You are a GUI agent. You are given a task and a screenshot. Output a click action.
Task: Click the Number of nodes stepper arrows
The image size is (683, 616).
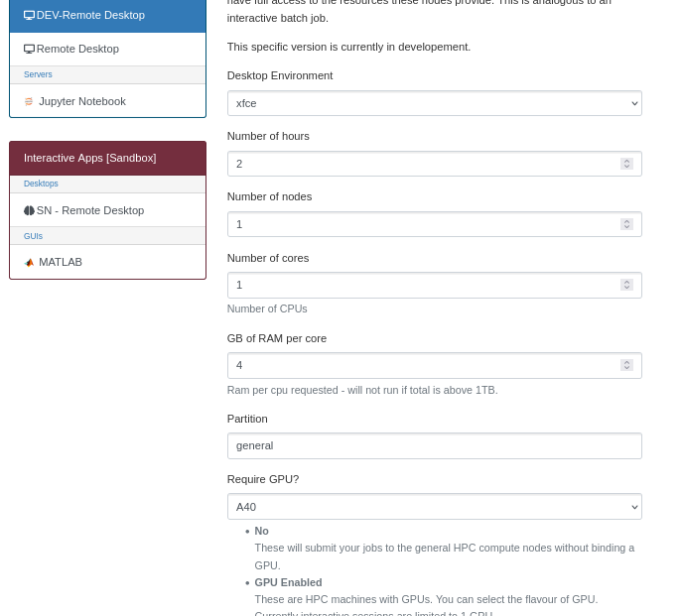[626, 224]
